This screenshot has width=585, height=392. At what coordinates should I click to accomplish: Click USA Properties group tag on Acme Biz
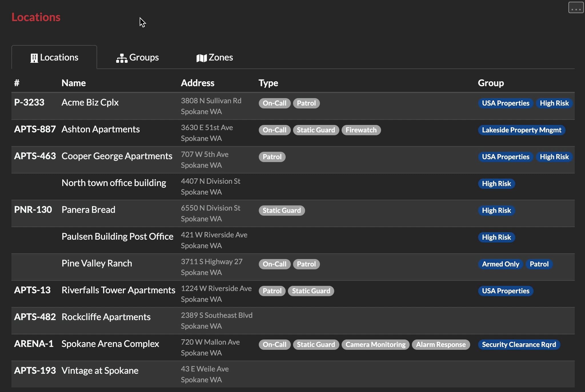pyautogui.click(x=505, y=103)
